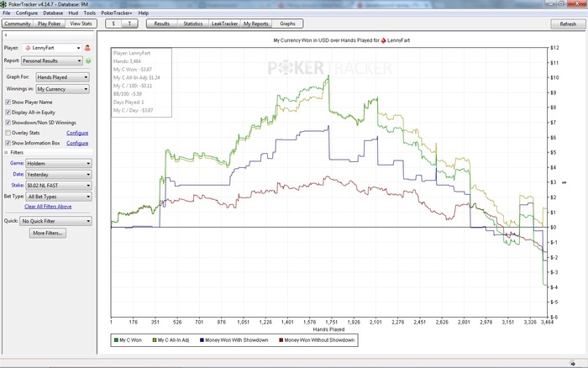Viewport: 588px width, 368px height.
Task: Open the Winnings in dropdown My Currency
Action: coord(63,89)
